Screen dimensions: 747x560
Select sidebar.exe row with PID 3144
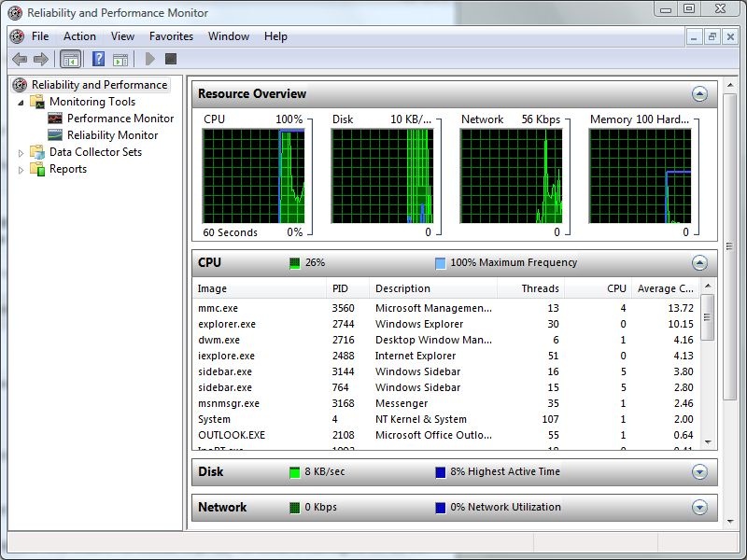[x=446, y=371]
